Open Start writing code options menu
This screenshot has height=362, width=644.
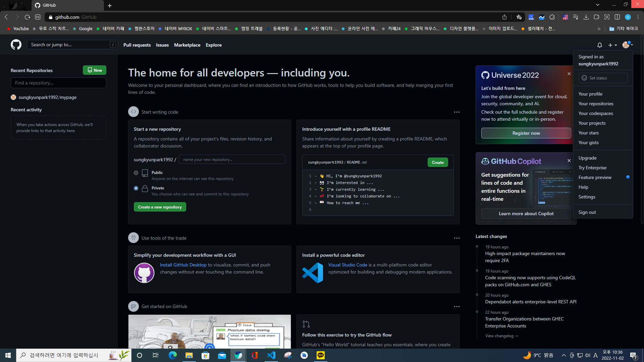pos(457,112)
